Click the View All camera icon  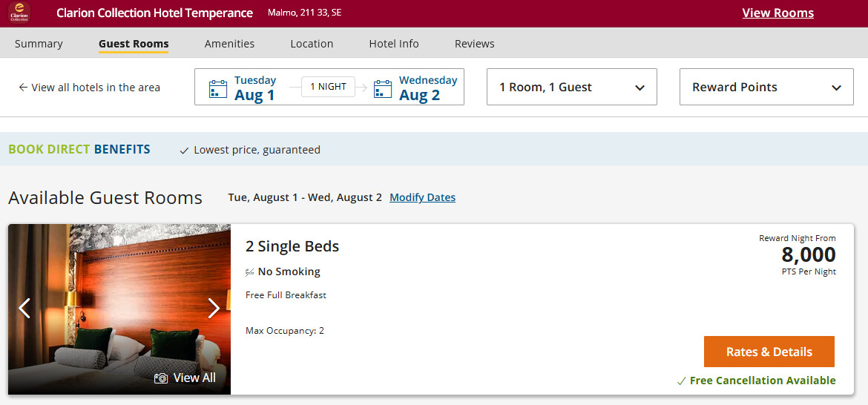point(161,378)
